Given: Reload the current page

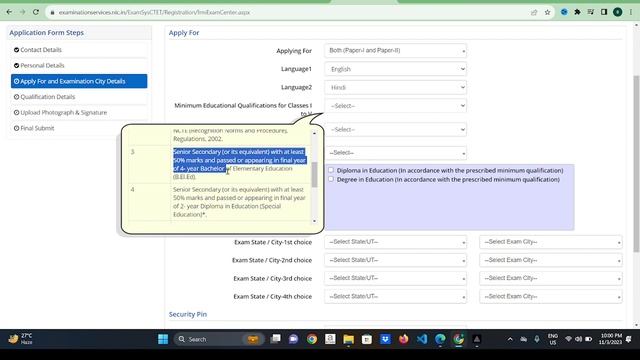Looking at the screenshot, I should pos(36,12).
